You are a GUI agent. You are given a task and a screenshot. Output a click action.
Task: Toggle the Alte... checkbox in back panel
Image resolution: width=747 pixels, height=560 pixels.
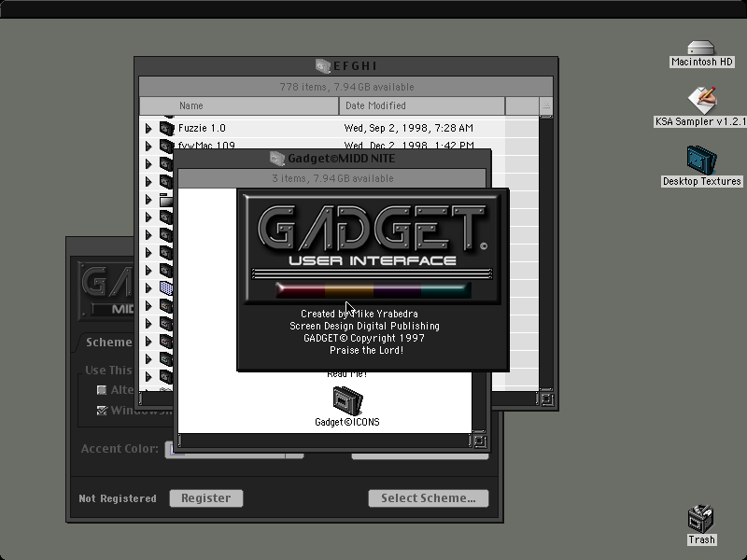tap(102, 390)
